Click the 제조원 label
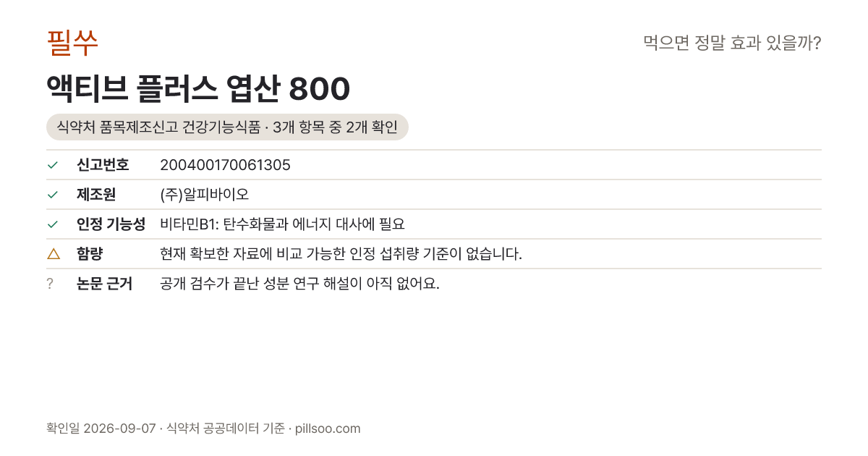The width and height of the screenshot is (868, 456). click(96, 195)
